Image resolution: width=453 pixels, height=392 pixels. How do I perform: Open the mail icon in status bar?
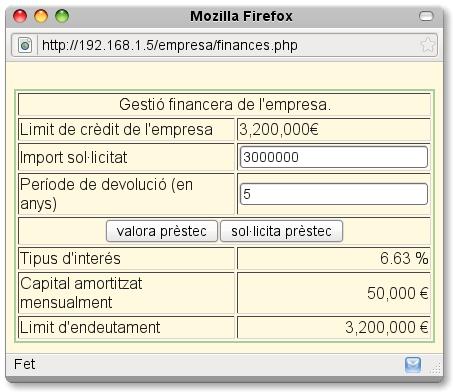point(413,365)
